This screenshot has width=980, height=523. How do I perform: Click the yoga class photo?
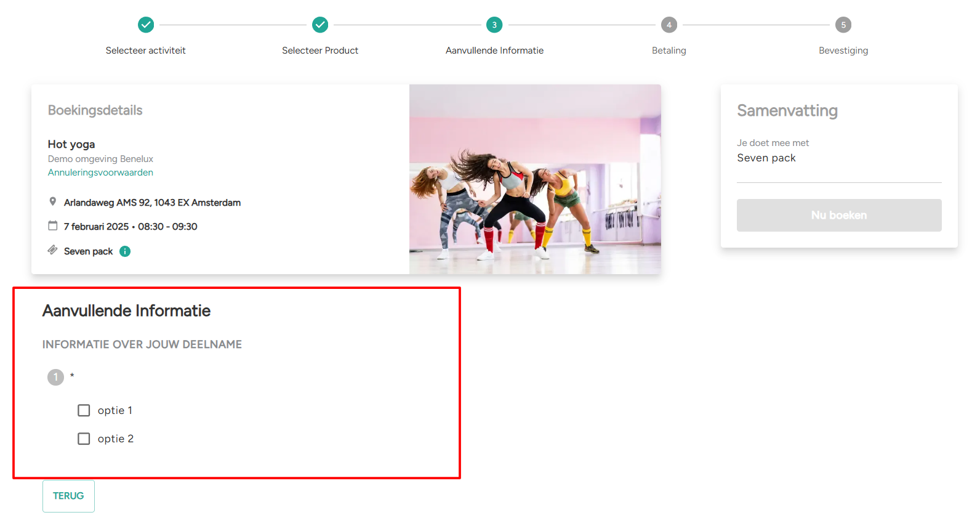tap(535, 179)
